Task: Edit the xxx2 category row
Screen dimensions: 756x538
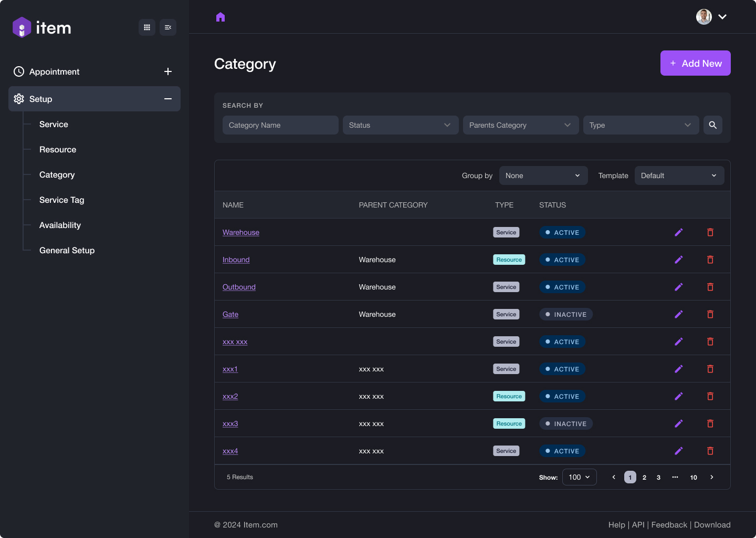Action: click(x=679, y=396)
